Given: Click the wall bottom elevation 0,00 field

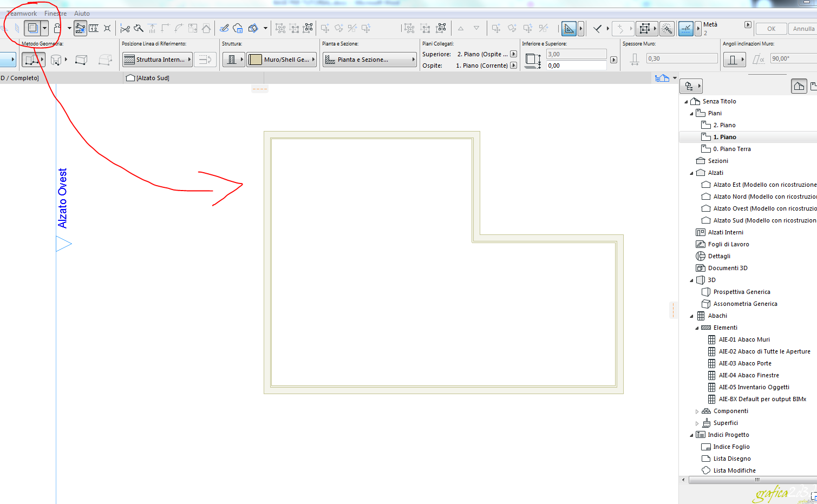Looking at the screenshot, I should [576, 66].
